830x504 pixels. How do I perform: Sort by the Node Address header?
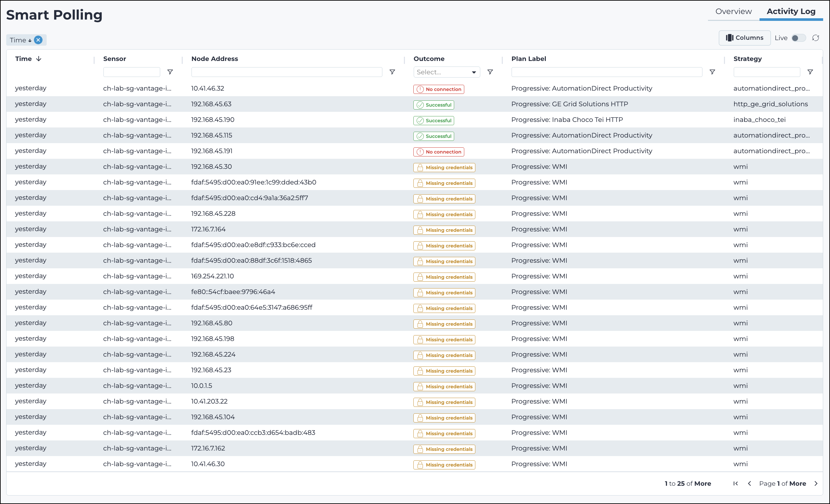point(215,59)
